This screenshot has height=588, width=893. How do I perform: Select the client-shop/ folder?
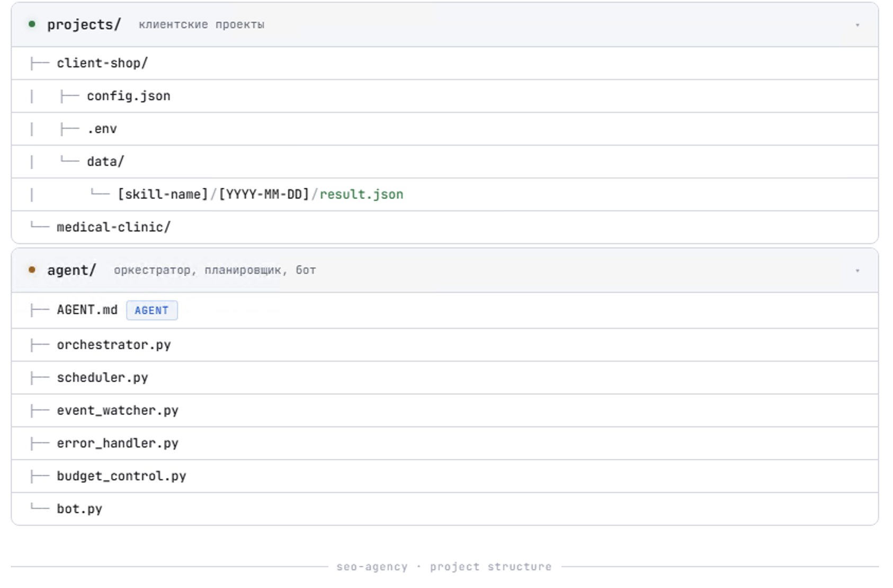445,63
